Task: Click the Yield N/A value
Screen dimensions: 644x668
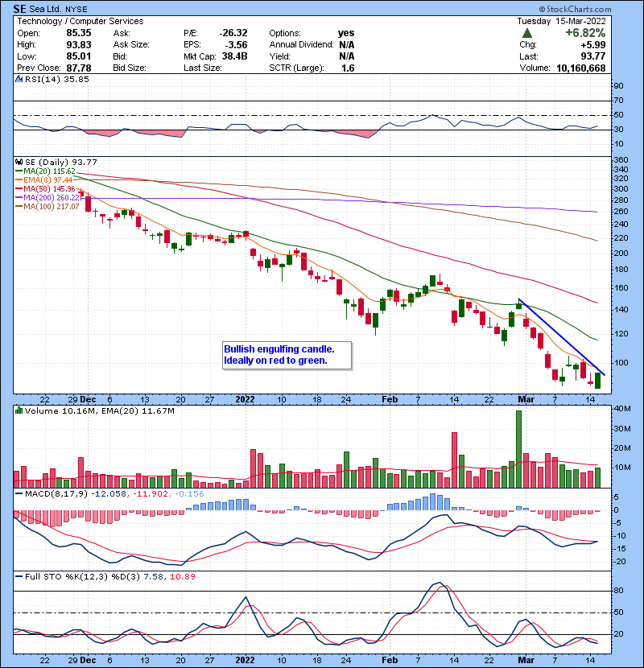Action: [x=346, y=56]
